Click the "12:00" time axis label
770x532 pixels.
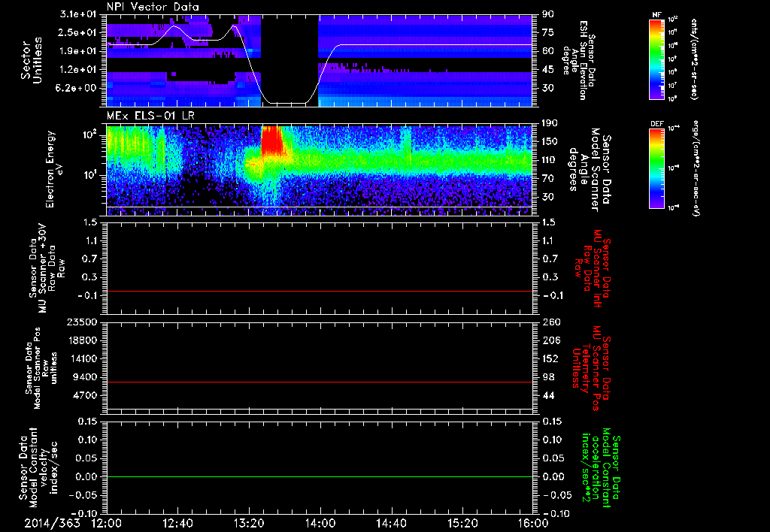tap(107, 523)
